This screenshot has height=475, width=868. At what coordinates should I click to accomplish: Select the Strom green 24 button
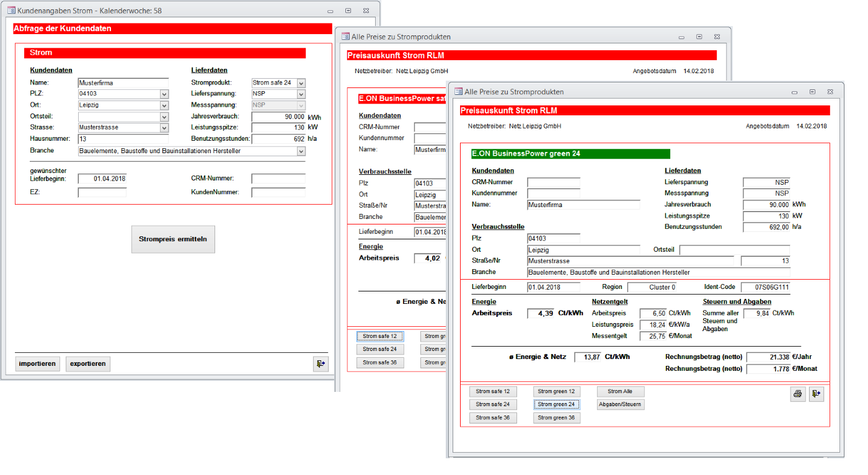(x=556, y=404)
